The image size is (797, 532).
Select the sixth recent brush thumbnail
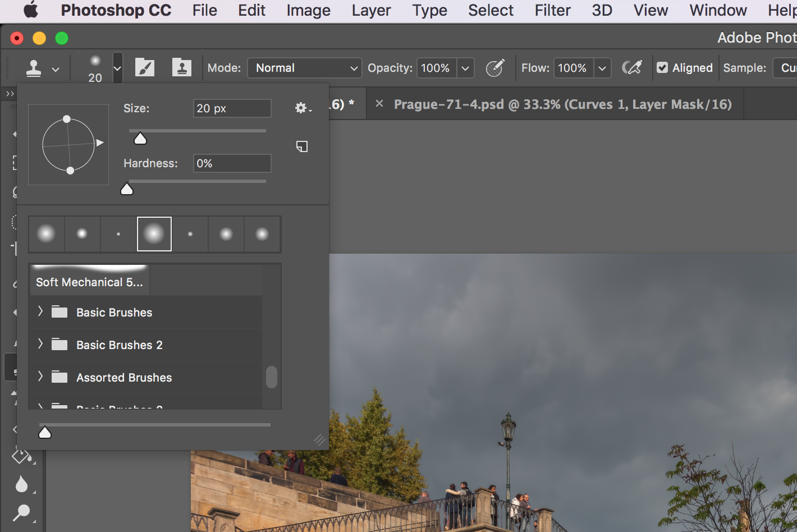tap(226, 234)
